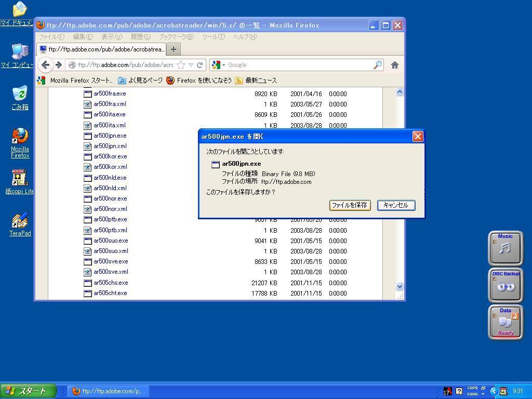Open the スタート menu button

28,391
